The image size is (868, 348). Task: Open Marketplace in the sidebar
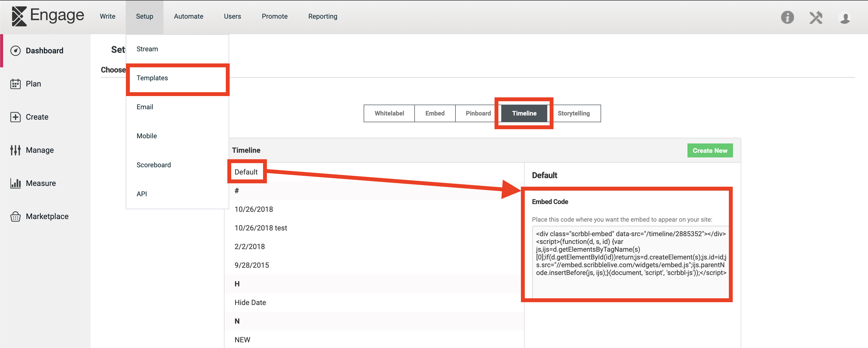pos(47,216)
